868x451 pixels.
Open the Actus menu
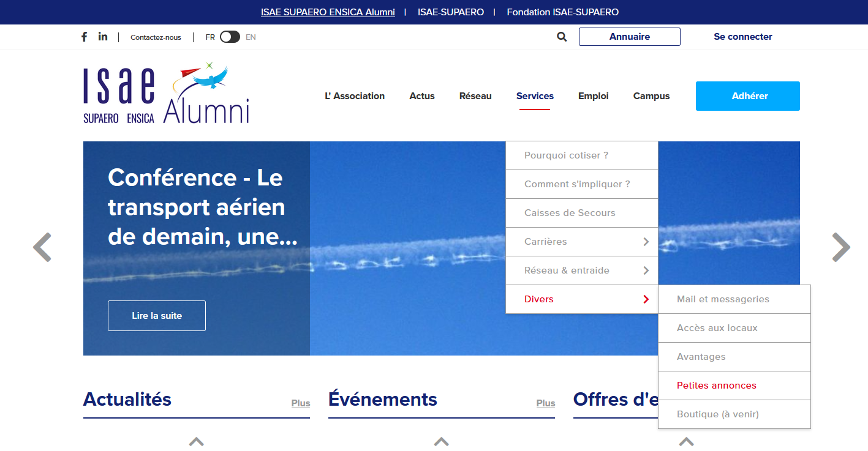(422, 96)
